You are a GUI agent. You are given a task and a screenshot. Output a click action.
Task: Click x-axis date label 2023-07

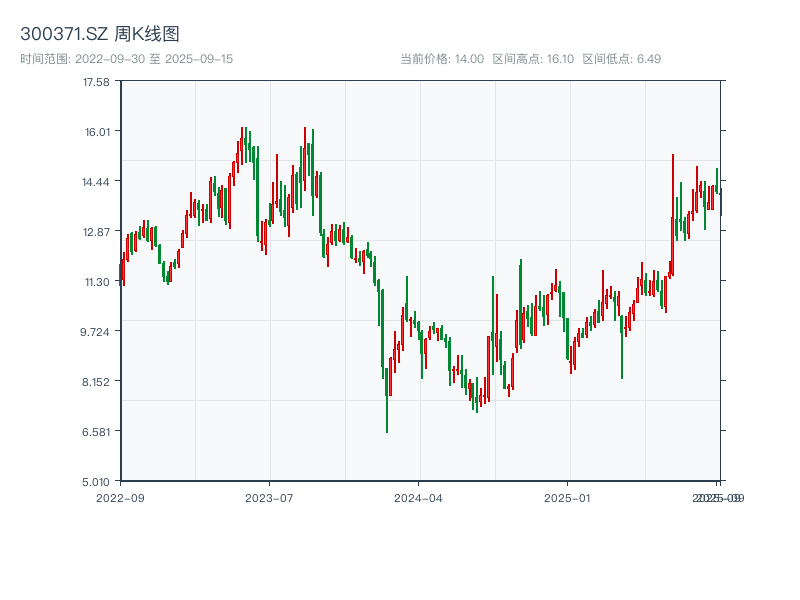[269, 498]
